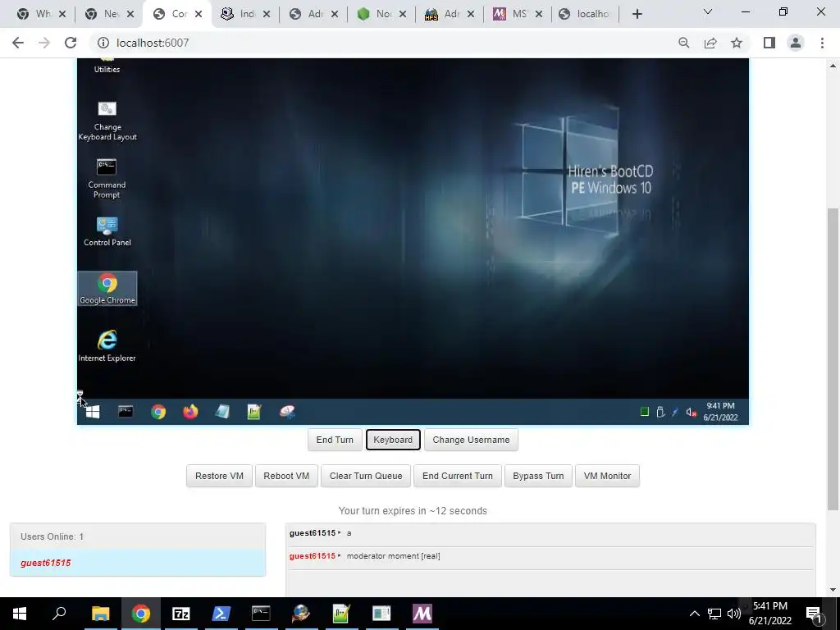Click the 'moderator moment [real]' chat message
Viewport: 840px width, 630px height.
(x=393, y=556)
